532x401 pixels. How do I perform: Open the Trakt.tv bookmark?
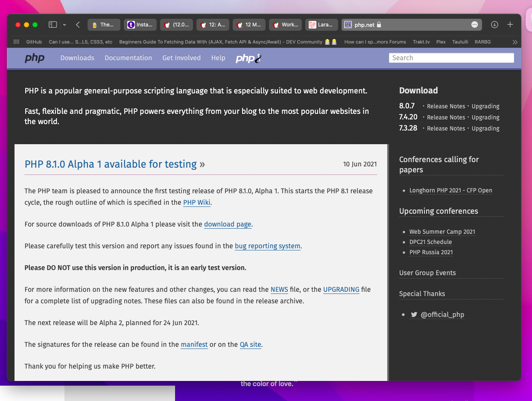tap(421, 42)
